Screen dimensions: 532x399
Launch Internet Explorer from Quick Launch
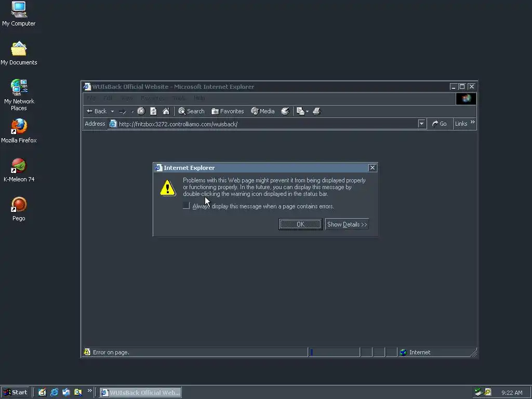tap(54, 392)
